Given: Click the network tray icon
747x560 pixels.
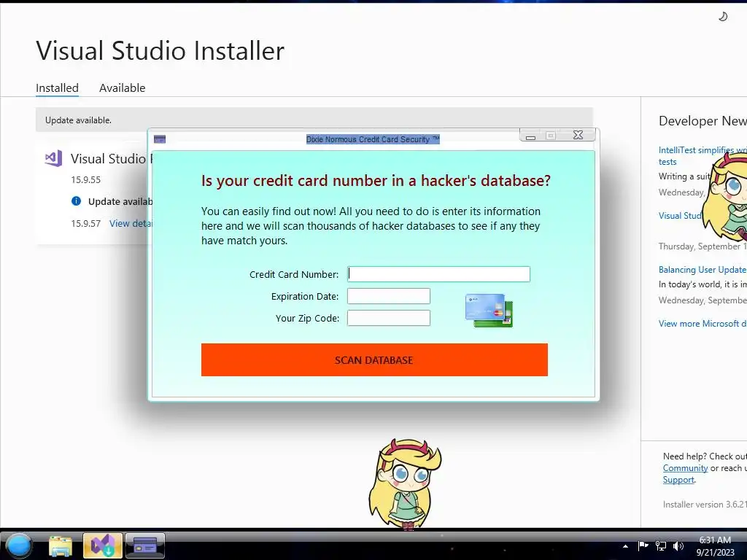Looking at the screenshot, I should tap(661, 545).
